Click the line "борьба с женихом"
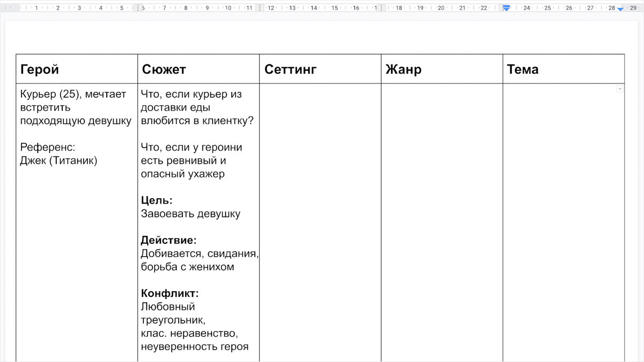644x362 pixels. (x=187, y=267)
